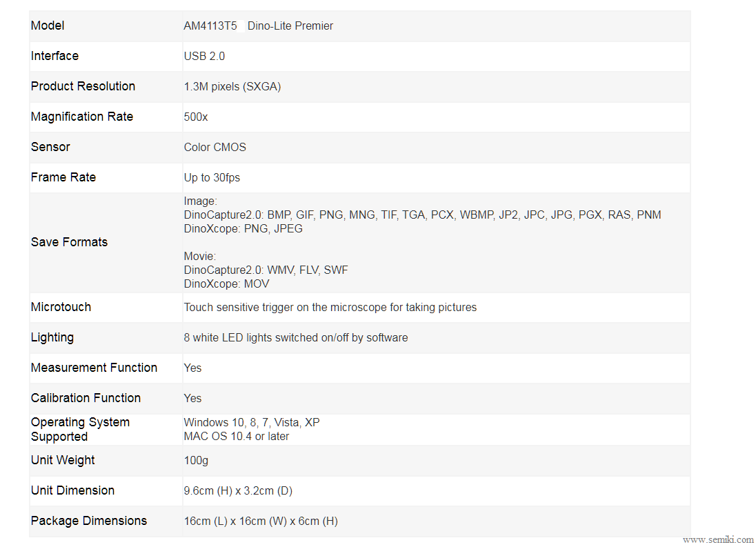756x547 pixels.
Task: Click the 1.3M pixels (SXGA) value
Action: (x=232, y=87)
